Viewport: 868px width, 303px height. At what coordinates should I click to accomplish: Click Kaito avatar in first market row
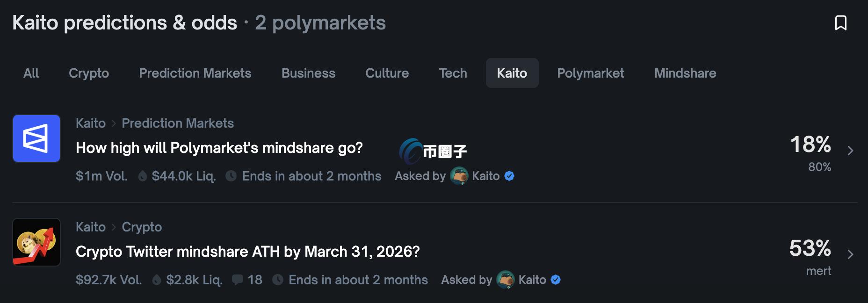(x=459, y=176)
